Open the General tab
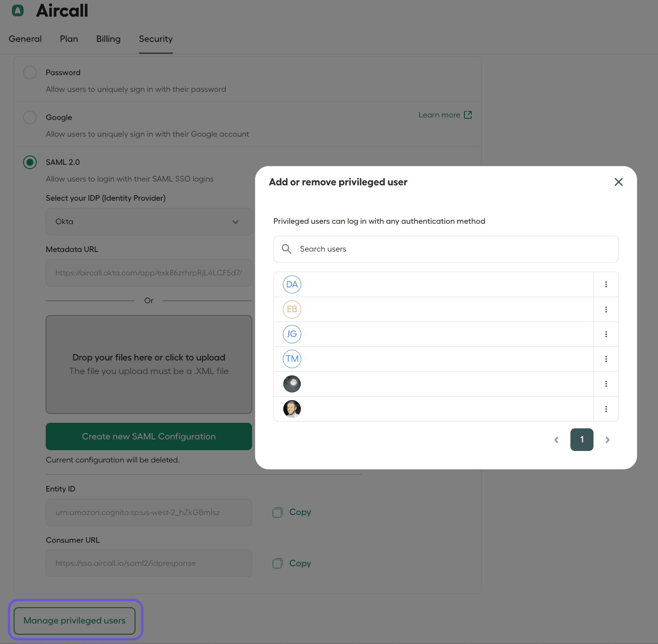The height and width of the screenshot is (644, 658). tap(25, 39)
